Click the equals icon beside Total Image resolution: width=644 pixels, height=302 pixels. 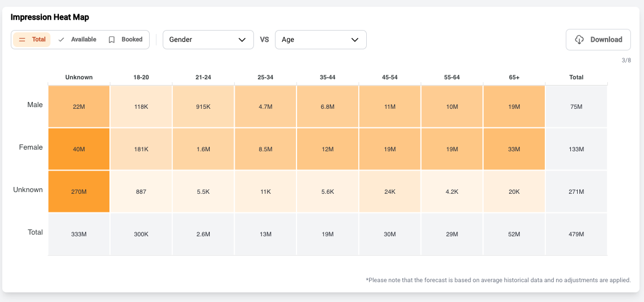(22, 40)
